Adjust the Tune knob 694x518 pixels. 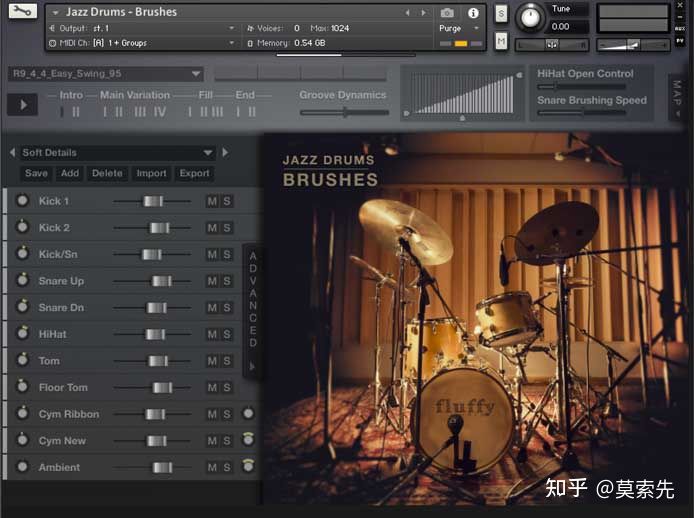[x=530, y=17]
